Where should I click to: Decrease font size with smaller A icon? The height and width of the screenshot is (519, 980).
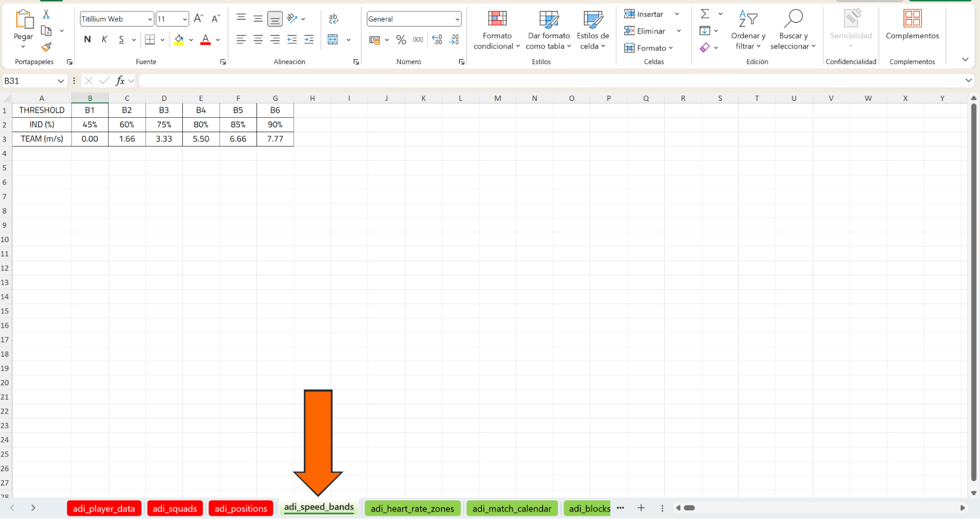point(215,19)
